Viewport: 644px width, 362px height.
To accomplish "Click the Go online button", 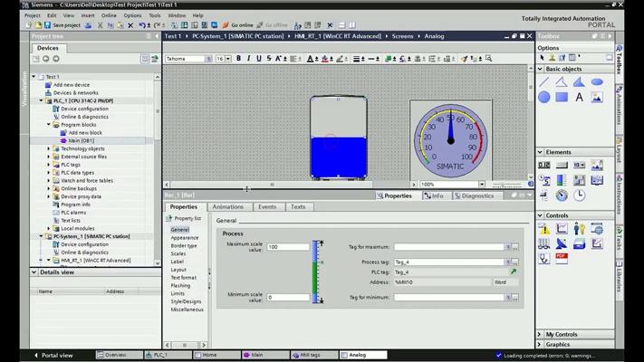I will pyautogui.click(x=238, y=25).
